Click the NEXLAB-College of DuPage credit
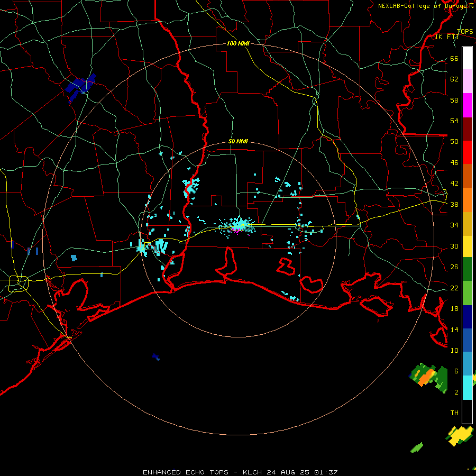 tap(425, 6)
